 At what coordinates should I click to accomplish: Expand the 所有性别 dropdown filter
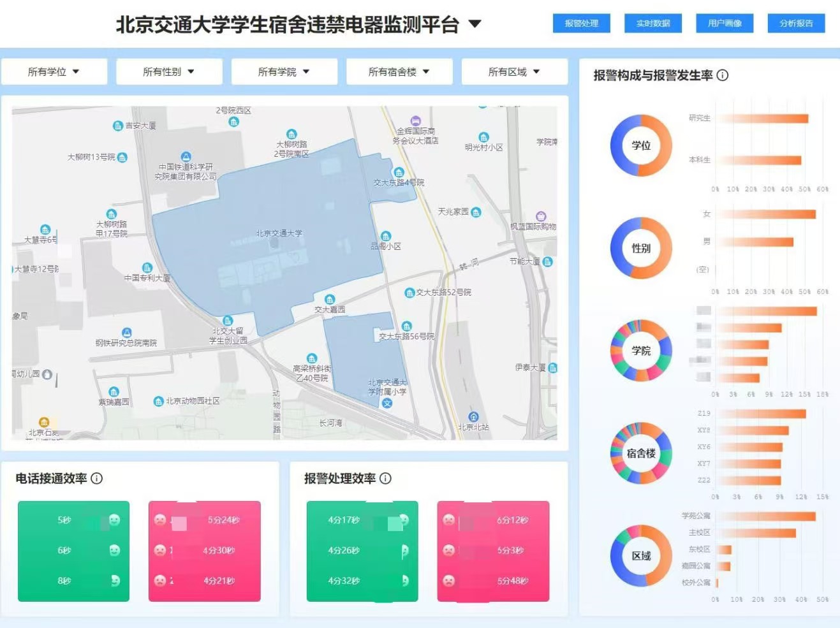tap(169, 71)
